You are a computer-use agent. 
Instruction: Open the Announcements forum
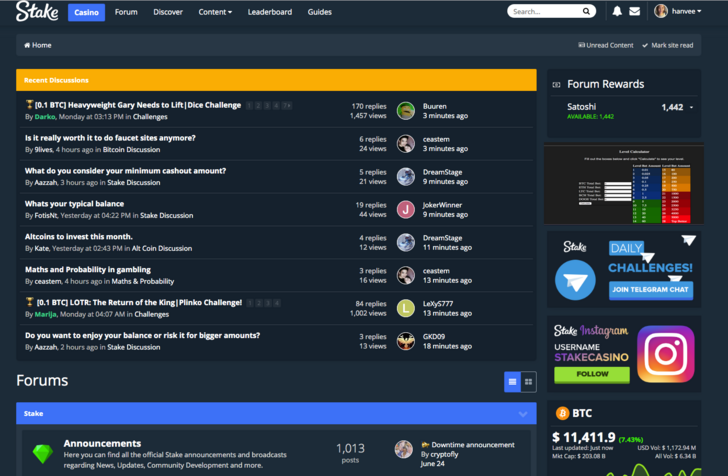pos(102,443)
